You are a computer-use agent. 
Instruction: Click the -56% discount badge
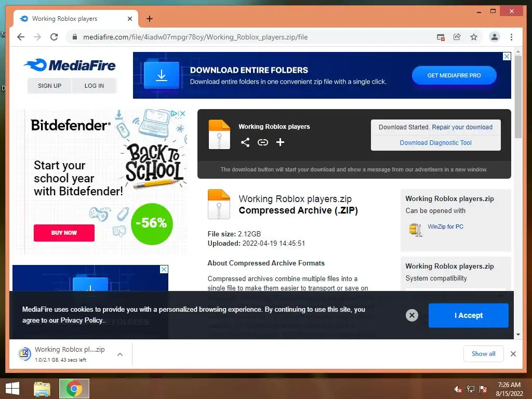(151, 223)
